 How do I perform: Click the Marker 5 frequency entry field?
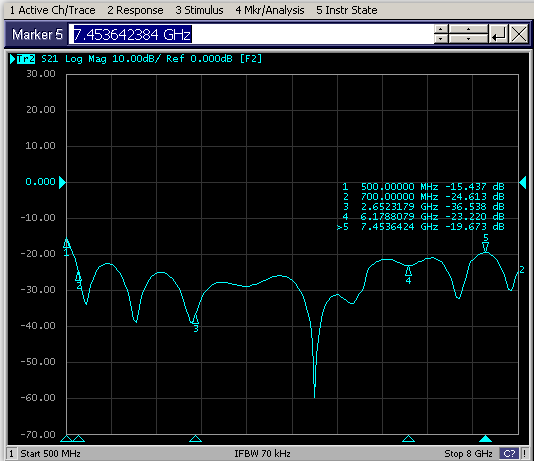click(251, 34)
